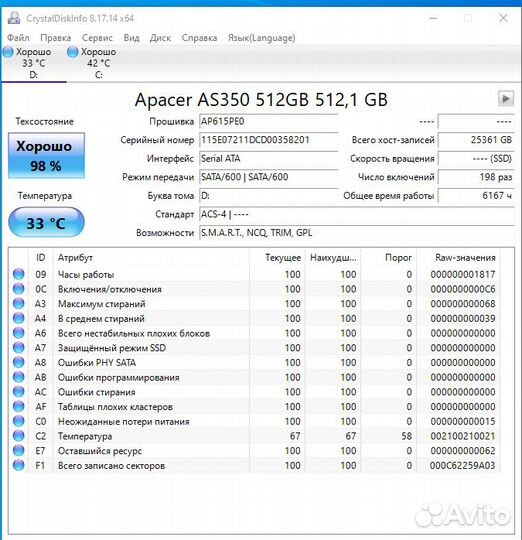Click disk title Apacer AS350 512GB 512,1 GB
The width and height of the screenshot is (522, 540).
pos(261,100)
